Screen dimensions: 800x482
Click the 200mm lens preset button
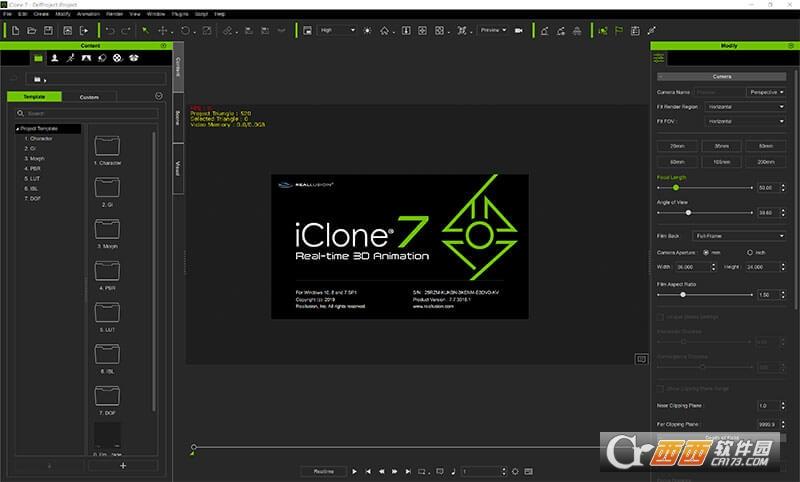766,162
